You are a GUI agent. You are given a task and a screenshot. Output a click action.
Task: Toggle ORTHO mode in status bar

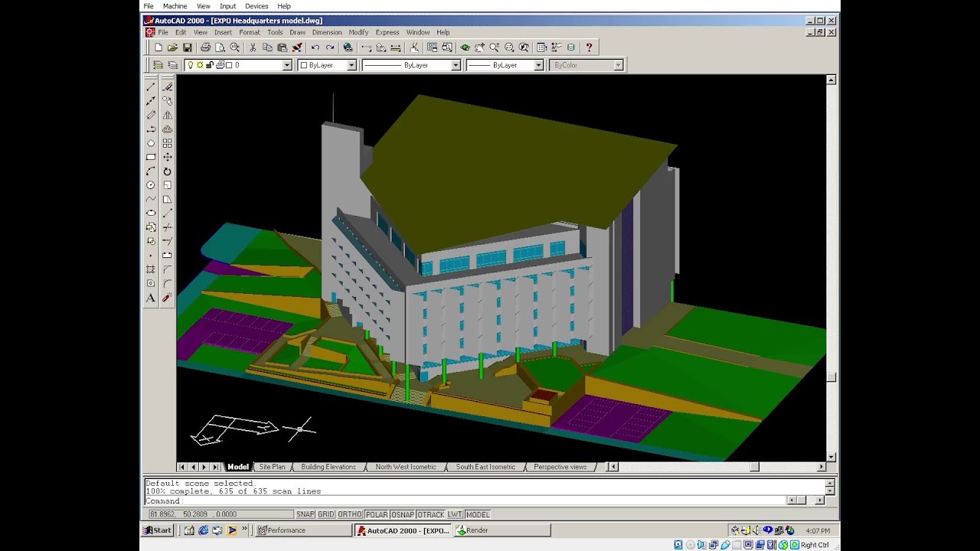350,515
